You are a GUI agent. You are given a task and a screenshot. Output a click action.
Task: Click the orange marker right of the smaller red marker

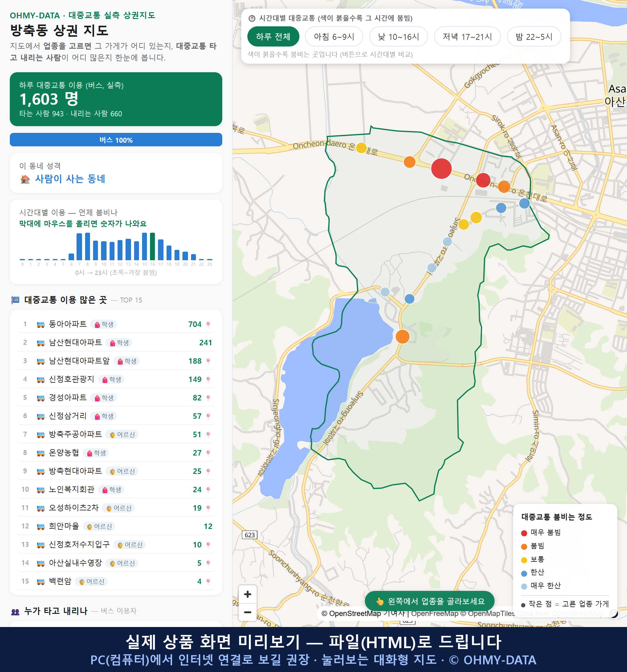tap(504, 186)
